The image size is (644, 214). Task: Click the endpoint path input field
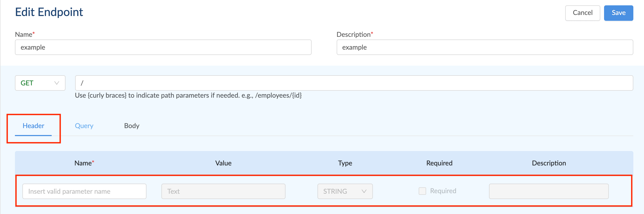point(354,83)
